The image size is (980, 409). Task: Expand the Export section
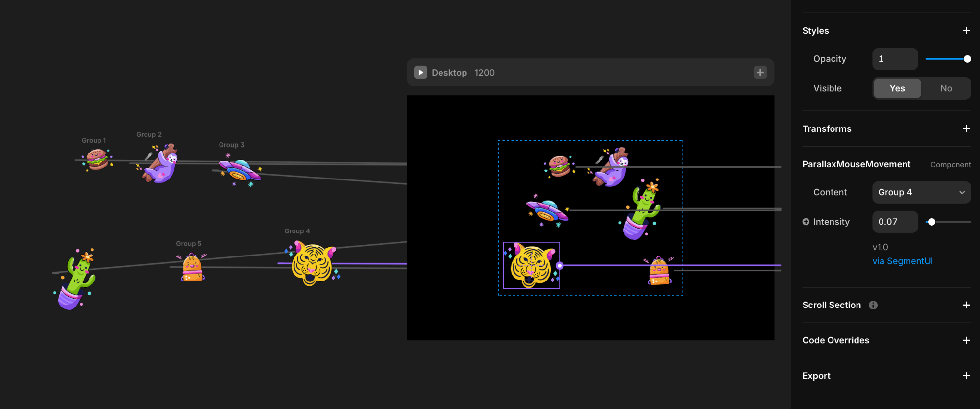[x=966, y=376]
